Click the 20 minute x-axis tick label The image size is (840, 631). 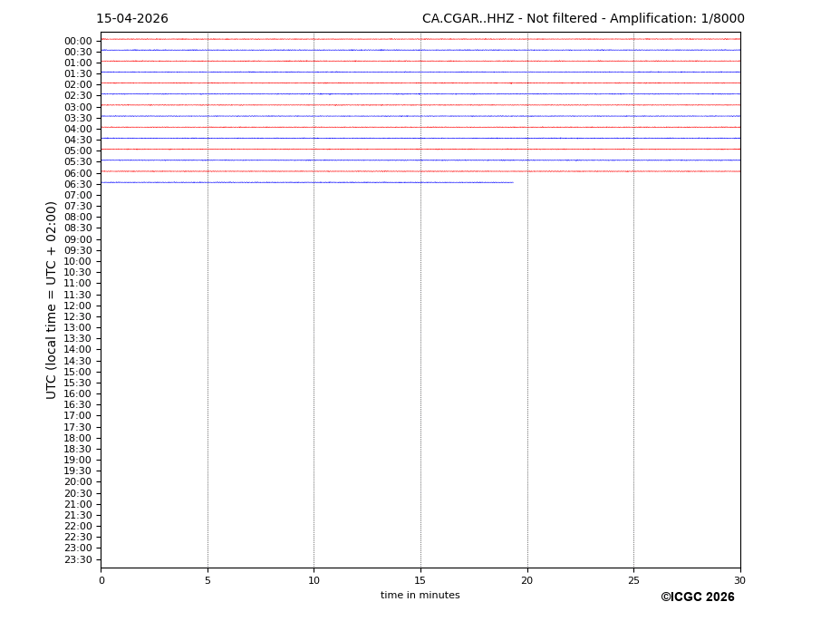pos(526,580)
